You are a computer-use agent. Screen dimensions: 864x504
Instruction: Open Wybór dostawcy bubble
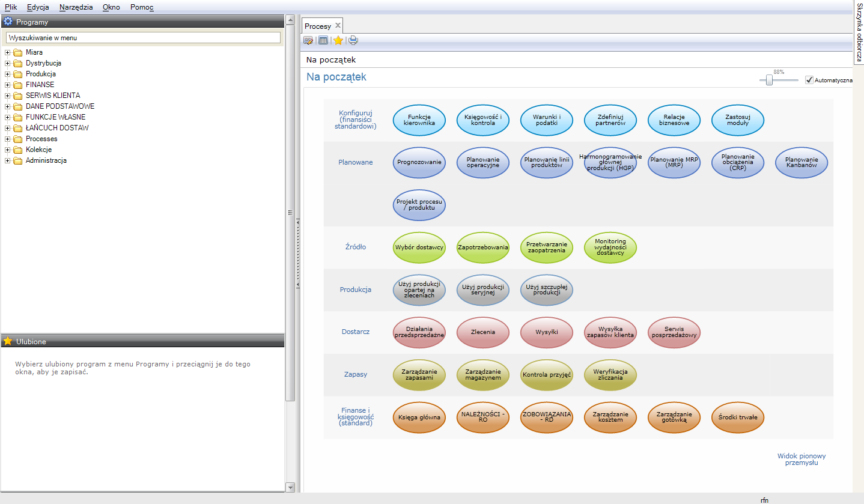click(x=419, y=247)
